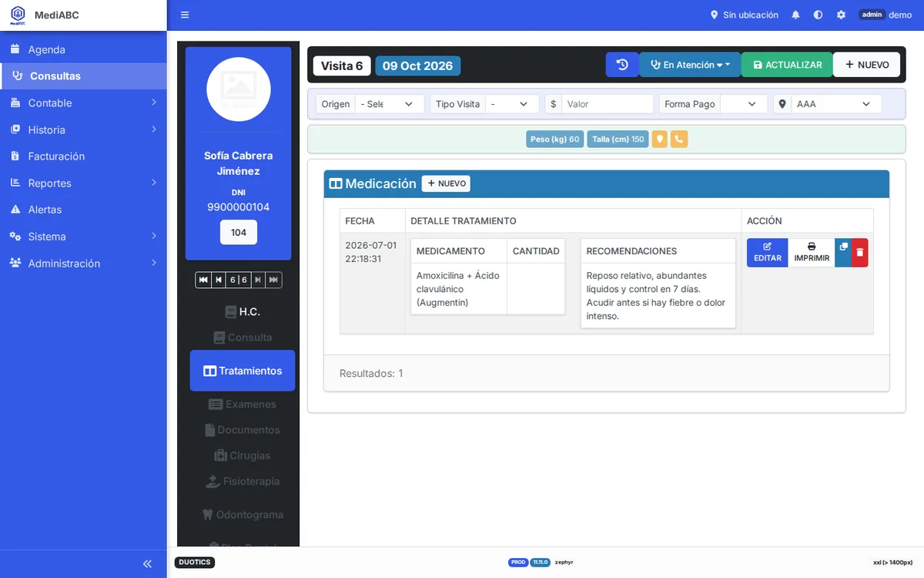Open the Sin ubicación location selector
924x578 pixels.
[x=744, y=15]
